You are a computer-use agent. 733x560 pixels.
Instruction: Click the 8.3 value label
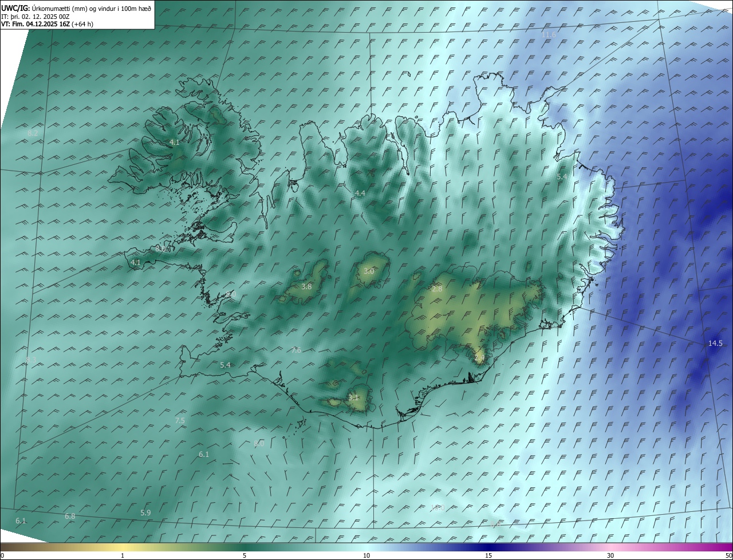point(31,360)
